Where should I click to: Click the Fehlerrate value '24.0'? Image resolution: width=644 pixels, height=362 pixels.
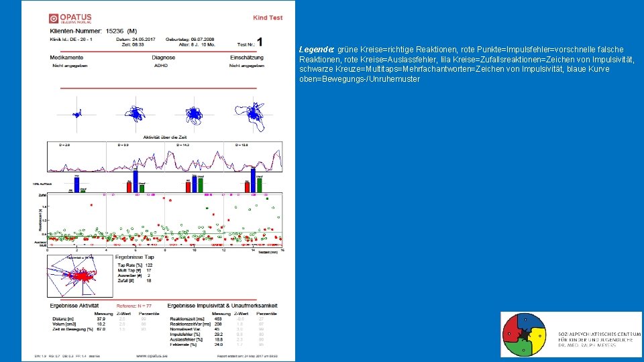tap(219, 345)
